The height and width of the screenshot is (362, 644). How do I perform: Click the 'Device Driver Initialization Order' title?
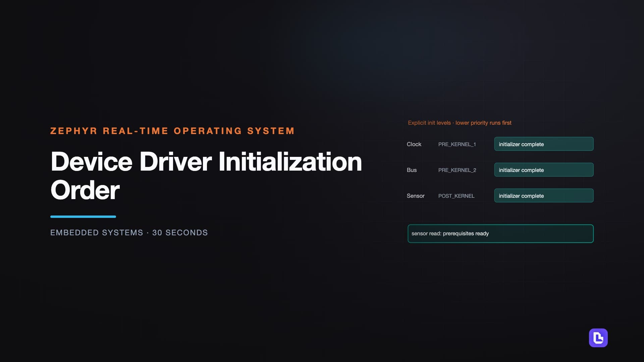pyautogui.click(x=206, y=176)
